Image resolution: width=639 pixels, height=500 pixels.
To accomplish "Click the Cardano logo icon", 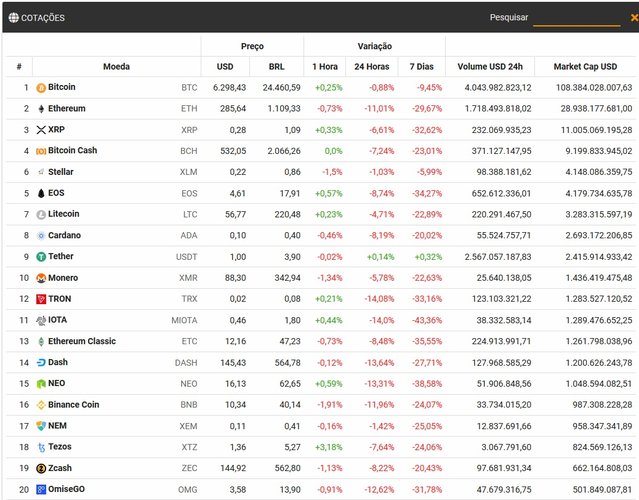I will pos(41,236).
